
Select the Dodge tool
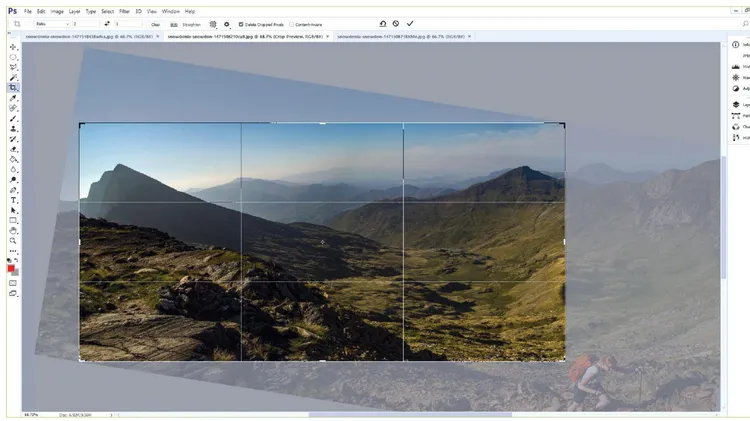click(13, 180)
